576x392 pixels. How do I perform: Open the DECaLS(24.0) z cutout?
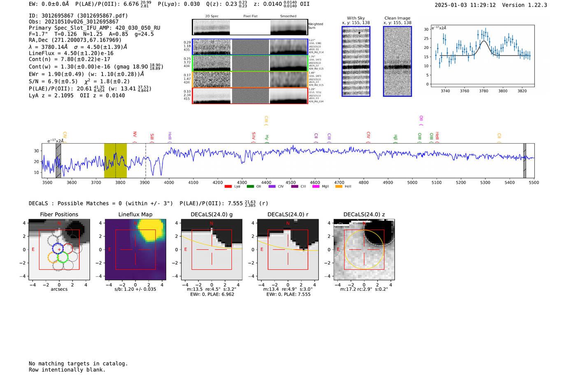364,250
